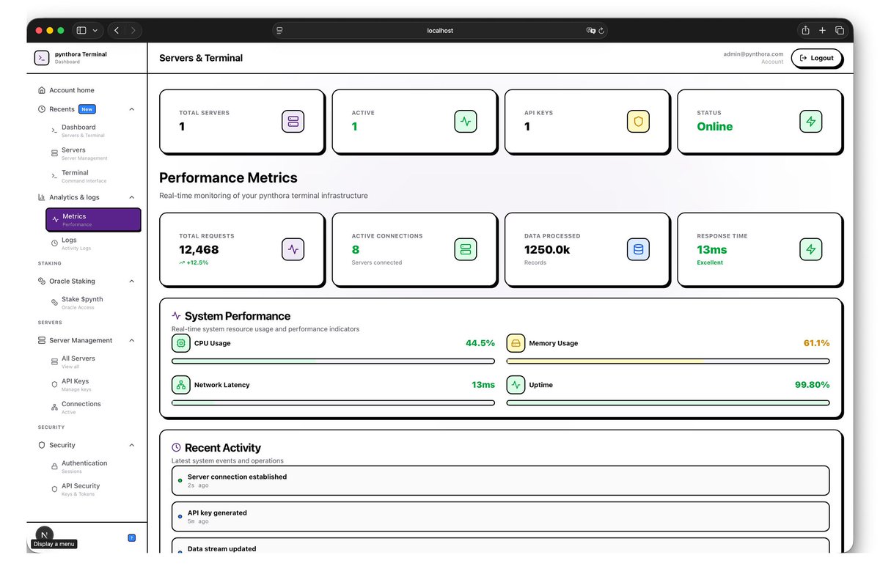Click the Active Connections server icon

pos(466,249)
